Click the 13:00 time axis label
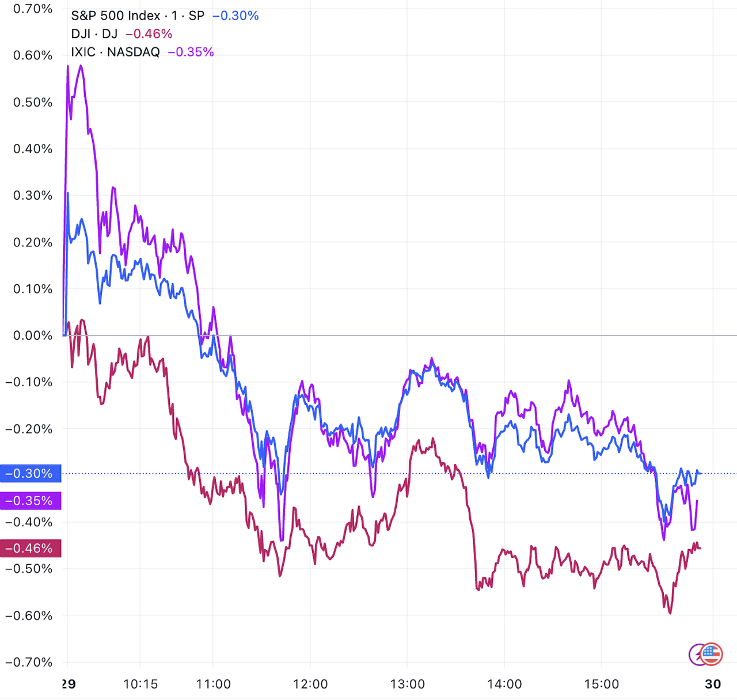The image size is (737, 700). coord(407,684)
